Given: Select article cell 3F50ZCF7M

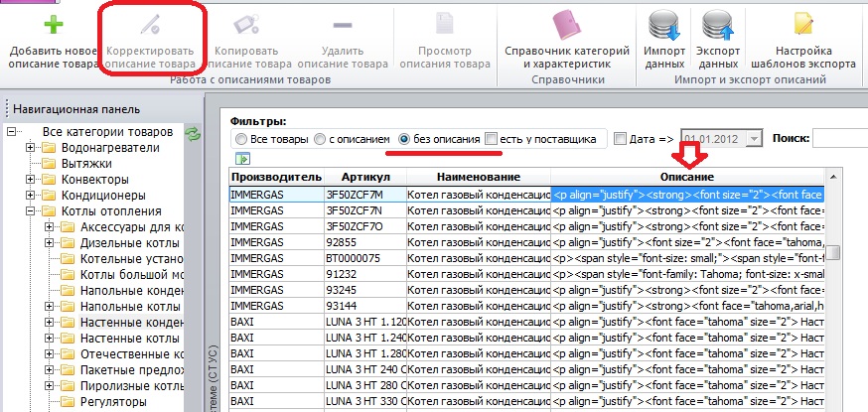Looking at the screenshot, I should coord(365,195).
